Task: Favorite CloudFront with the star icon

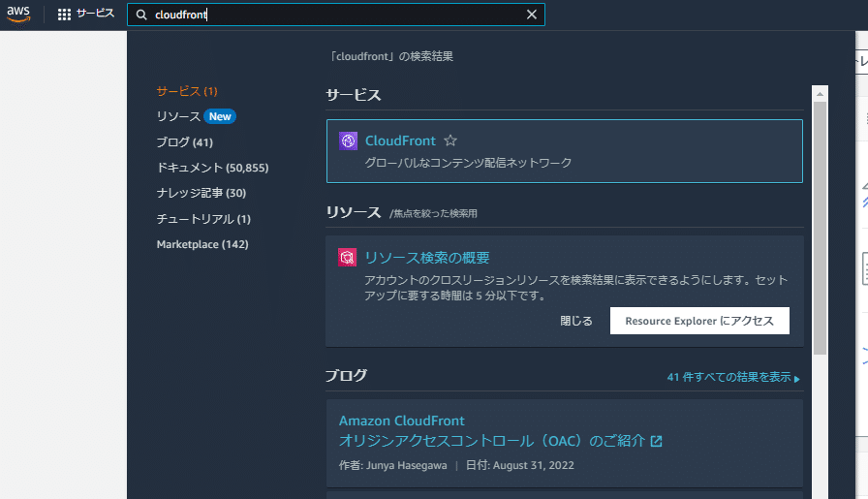Action: (x=450, y=140)
